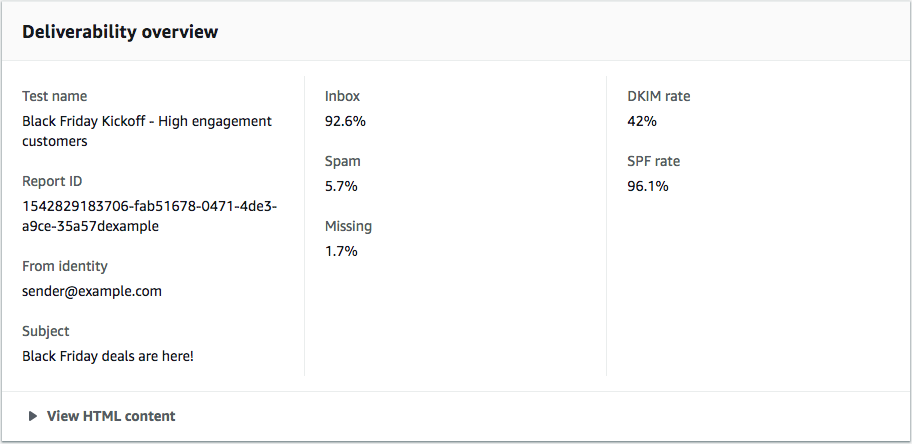Click the DKIM rate label

point(658,96)
